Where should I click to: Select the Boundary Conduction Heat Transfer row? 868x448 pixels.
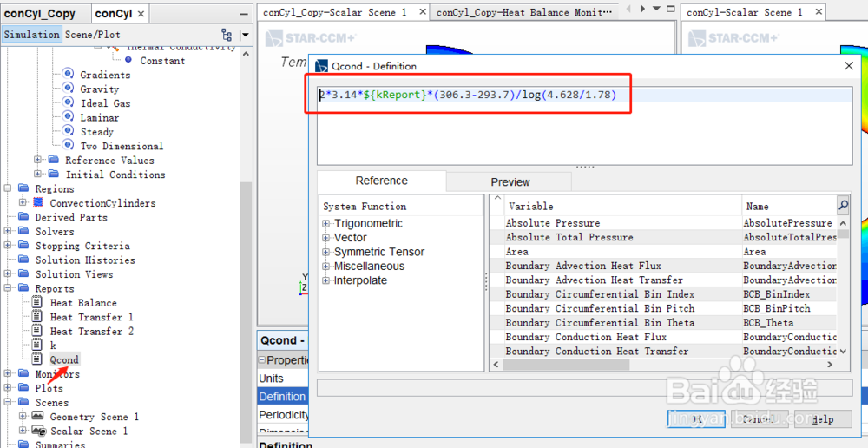(x=663, y=351)
